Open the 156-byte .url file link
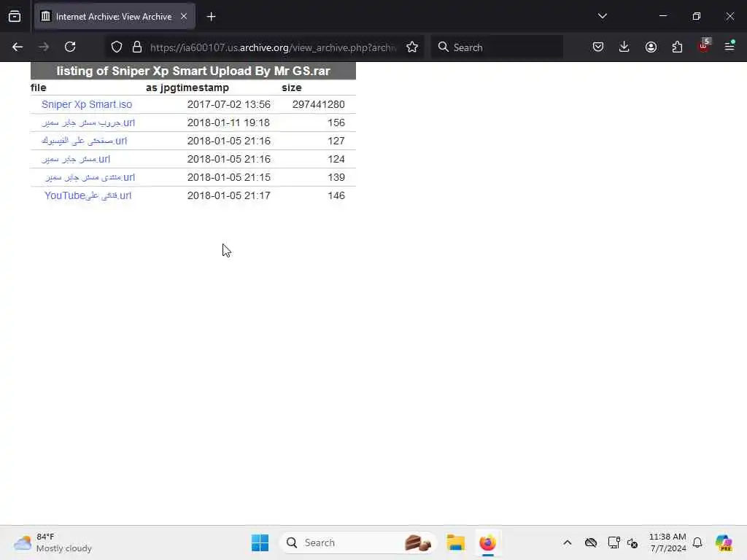747x560 pixels. (x=88, y=122)
